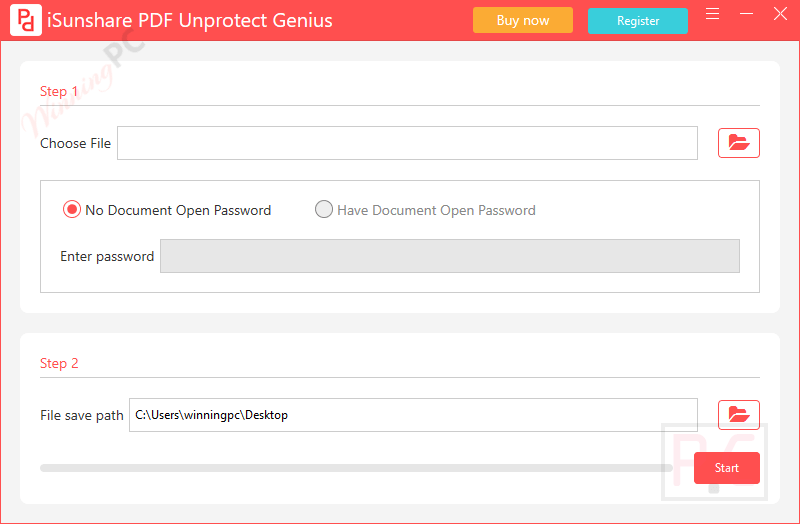
Task: Start the PDF unprotect process
Action: click(x=727, y=468)
